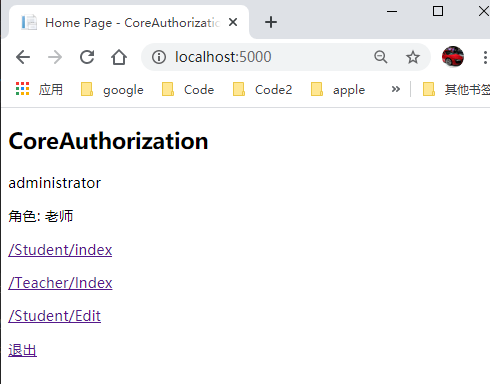Open the browser home page icon
Viewport: 490px width, 384px height.
pyautogui.click(x=119, y=57)
